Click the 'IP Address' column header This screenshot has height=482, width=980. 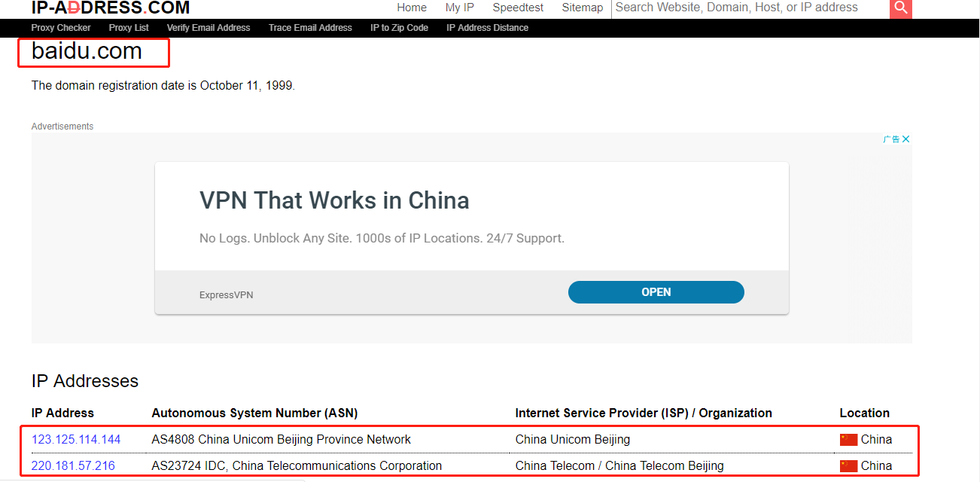pyautogui.click(x=62, y=413)
